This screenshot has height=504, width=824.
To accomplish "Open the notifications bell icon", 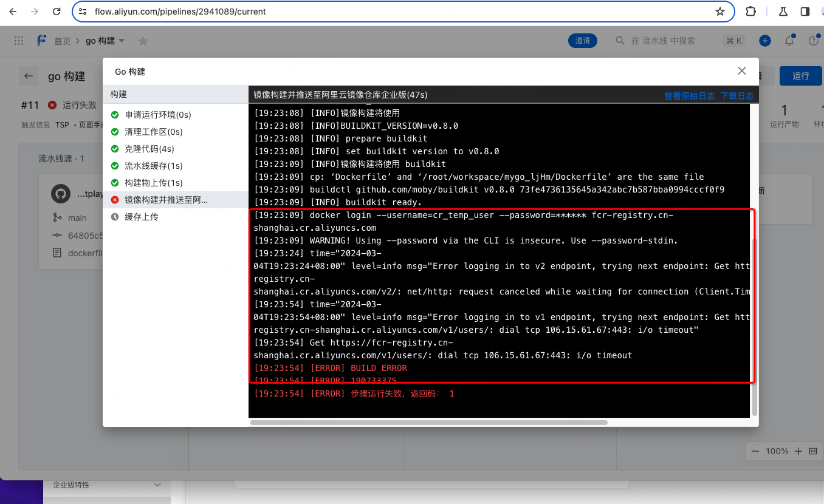I will click(789, 41).
